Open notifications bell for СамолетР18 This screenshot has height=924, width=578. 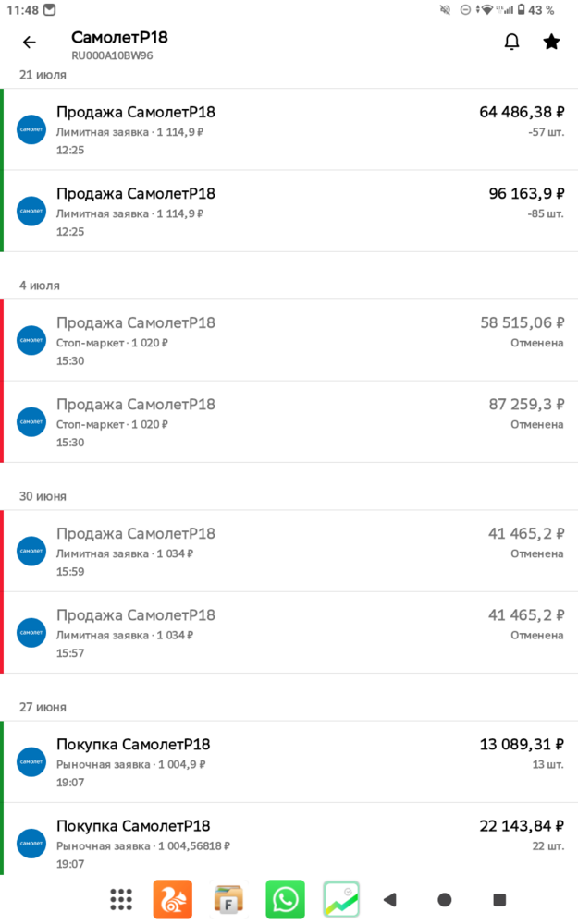pyautogui.click(x=512, y=42)
